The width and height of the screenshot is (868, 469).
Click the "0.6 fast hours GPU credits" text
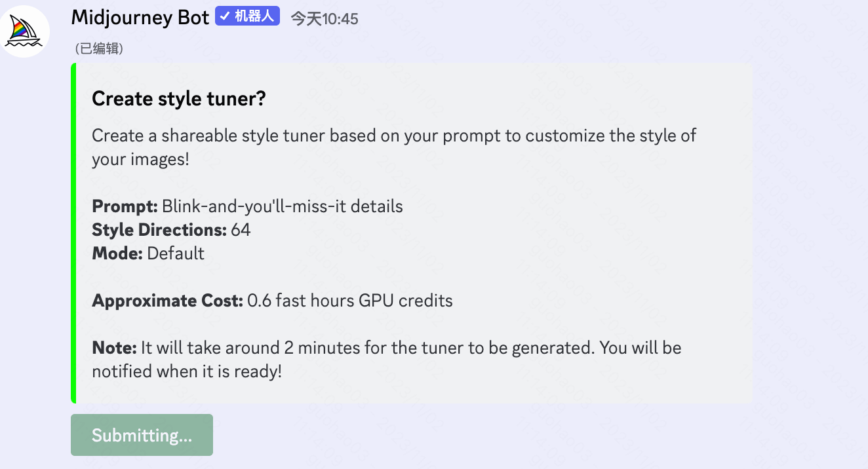coord(350,301)
